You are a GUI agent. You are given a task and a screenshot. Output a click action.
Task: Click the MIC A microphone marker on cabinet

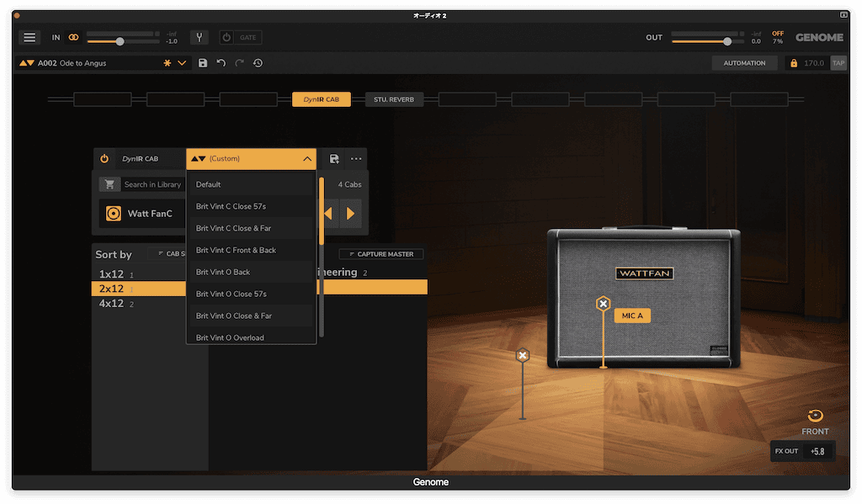603,304
